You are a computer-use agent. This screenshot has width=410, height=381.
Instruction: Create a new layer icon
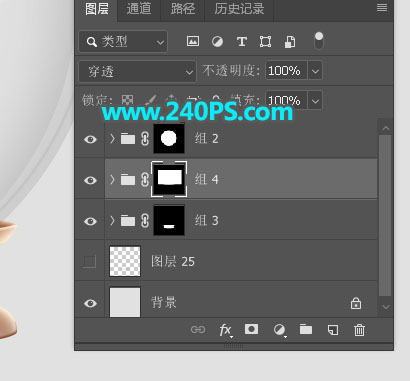[333, 330]
